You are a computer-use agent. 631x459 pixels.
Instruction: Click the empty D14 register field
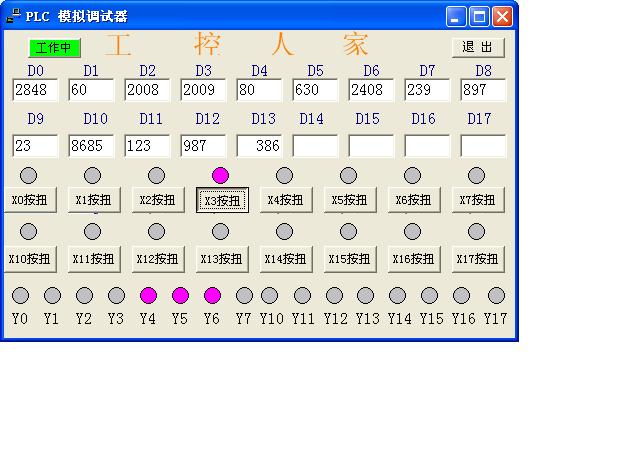[316, 146]
